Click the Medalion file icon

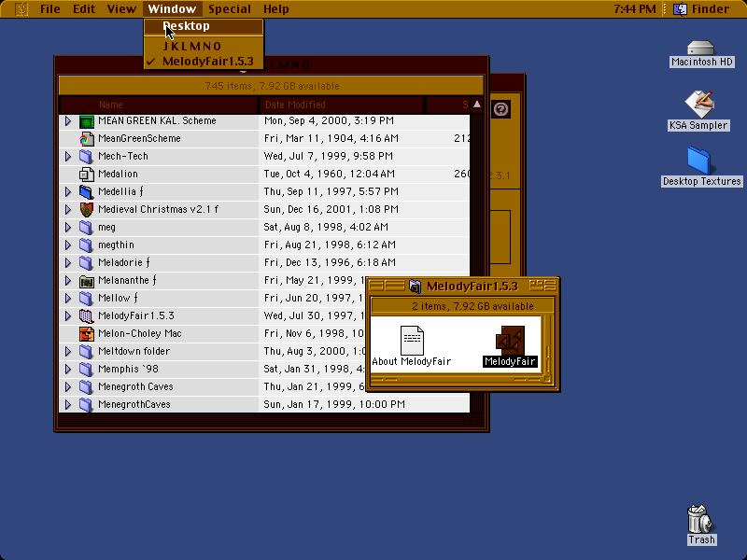(86, 175)
